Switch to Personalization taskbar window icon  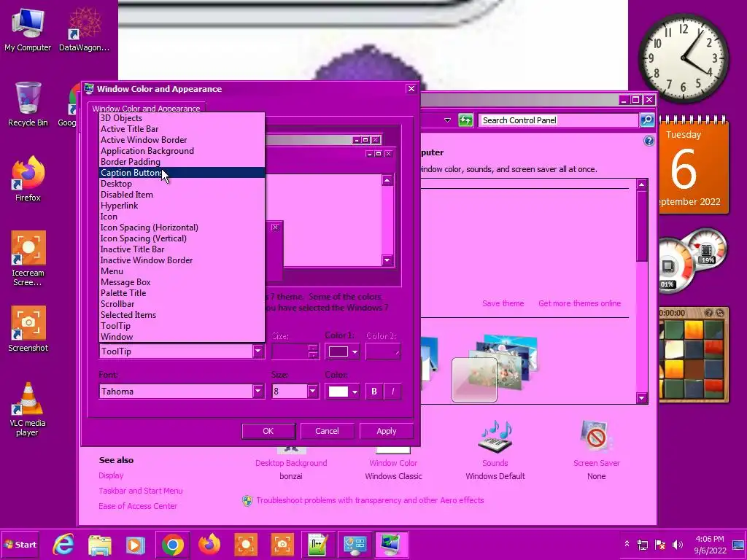click(x=391, y=544)
